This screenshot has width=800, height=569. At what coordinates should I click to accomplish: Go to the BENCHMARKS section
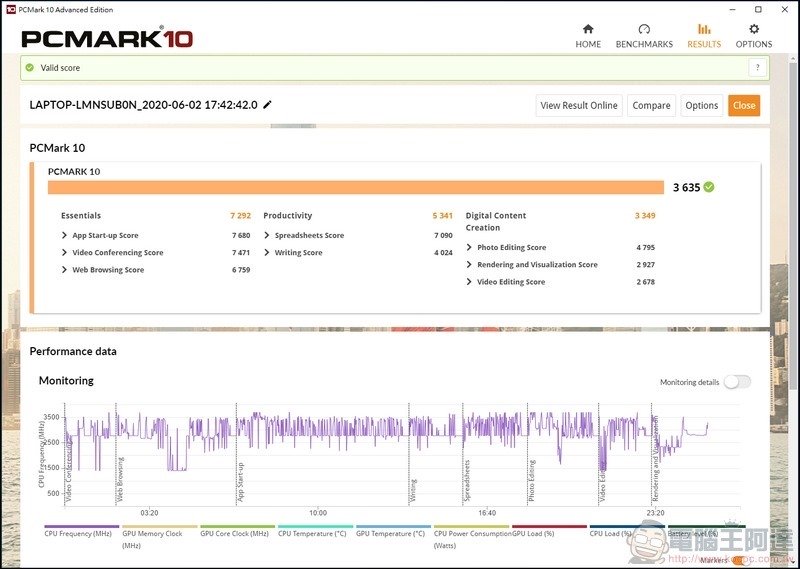coord(644,36)
